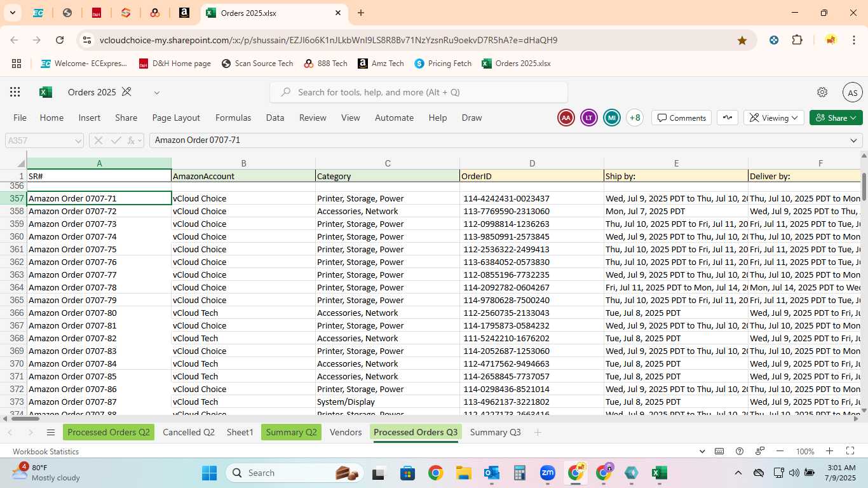This screenshot has height=488, width=868.
Task: Open Windows Start menu
Action: tap(210, 473)
